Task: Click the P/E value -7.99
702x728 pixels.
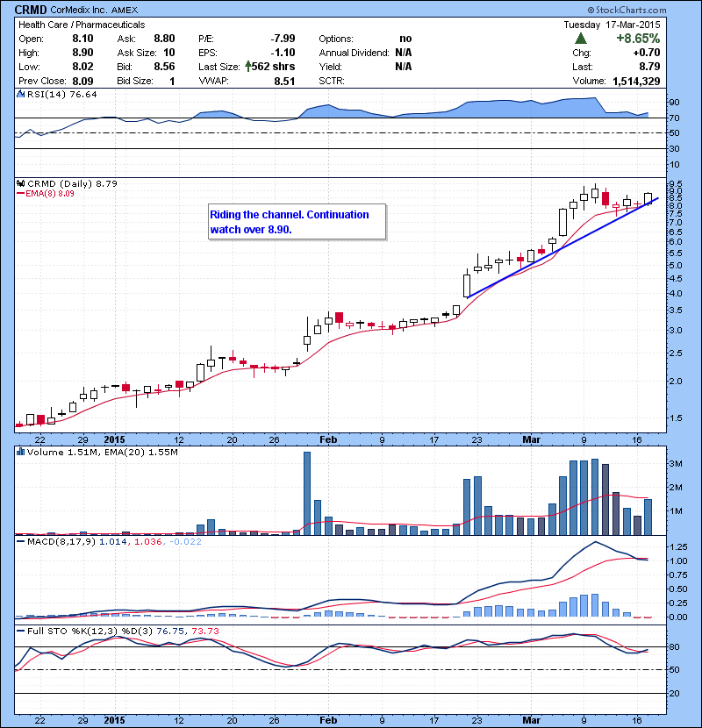Action: pyautogui.click(x=283, y=39)
